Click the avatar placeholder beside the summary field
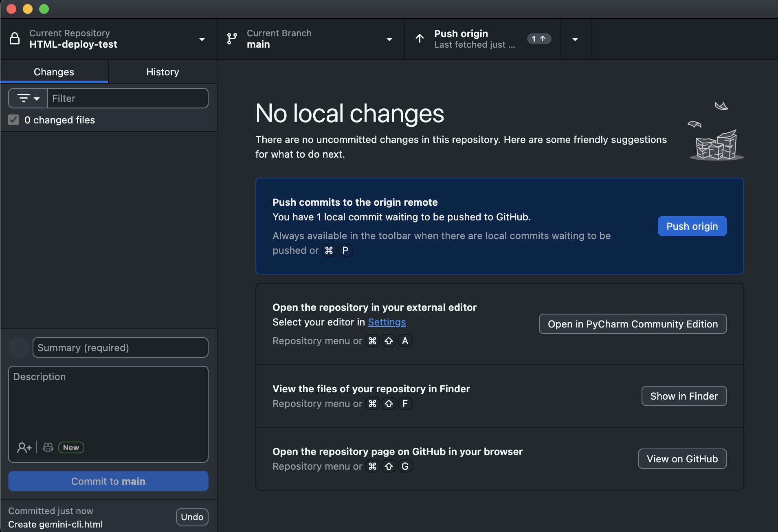The width and height of the screenshot is (778, 532). pos(18,347)
